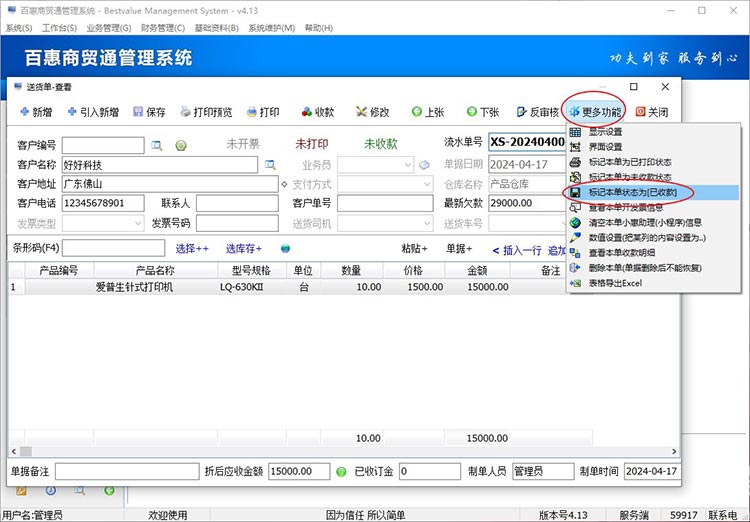Screen dimensions: 750x522
Task: Go to previous document with 上张
Action: point(428,112)
